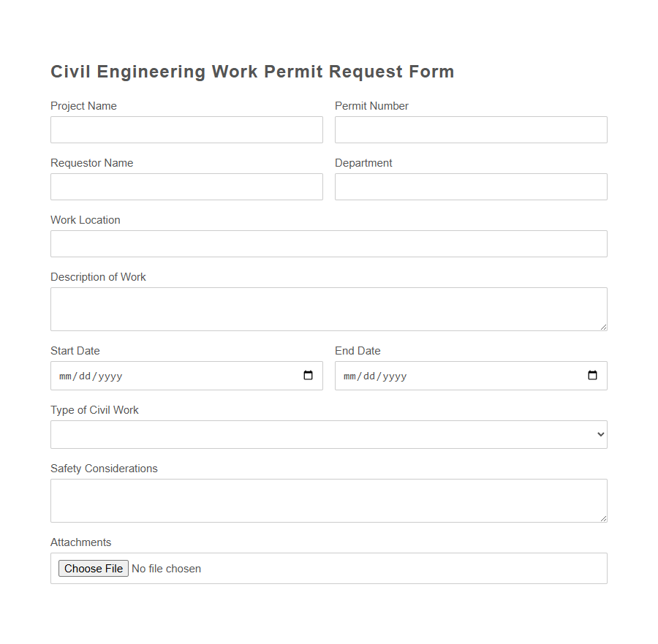
Task: Click the Attachments field label
Action: pos(80,542)
